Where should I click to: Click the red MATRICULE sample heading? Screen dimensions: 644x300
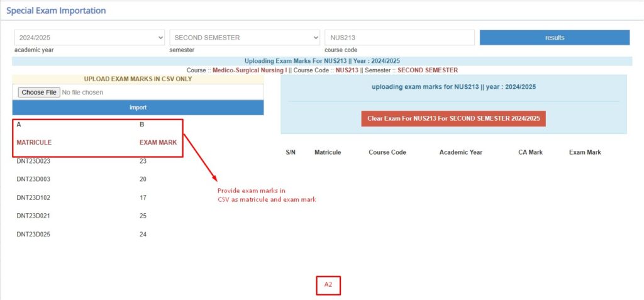coord(34,143)
